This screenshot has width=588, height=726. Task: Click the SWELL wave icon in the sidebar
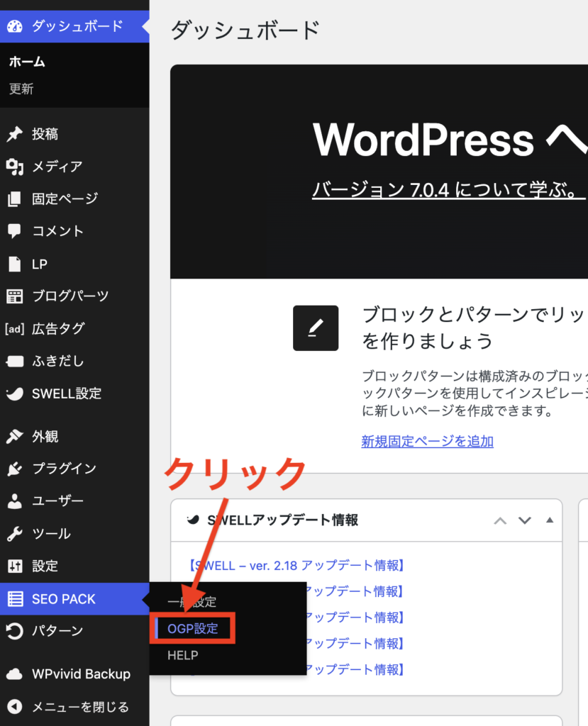(14, 394)
